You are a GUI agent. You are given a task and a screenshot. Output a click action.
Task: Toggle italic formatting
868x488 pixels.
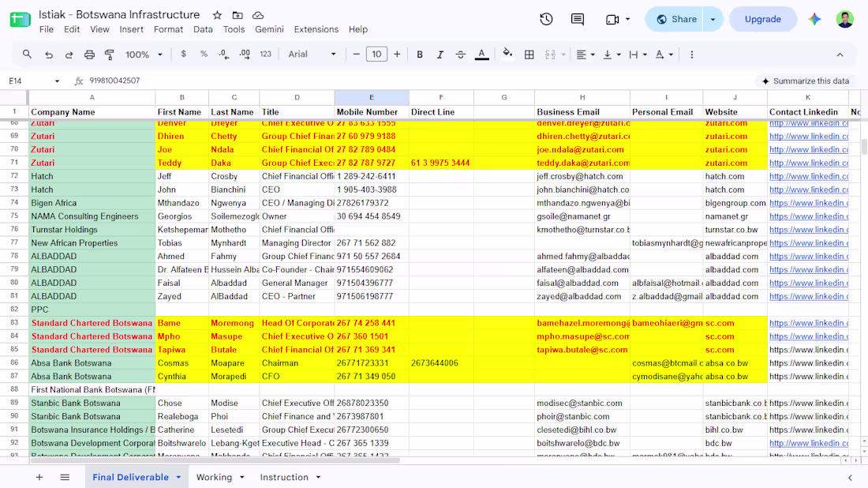pyautogui.click(x=440, y=54)
